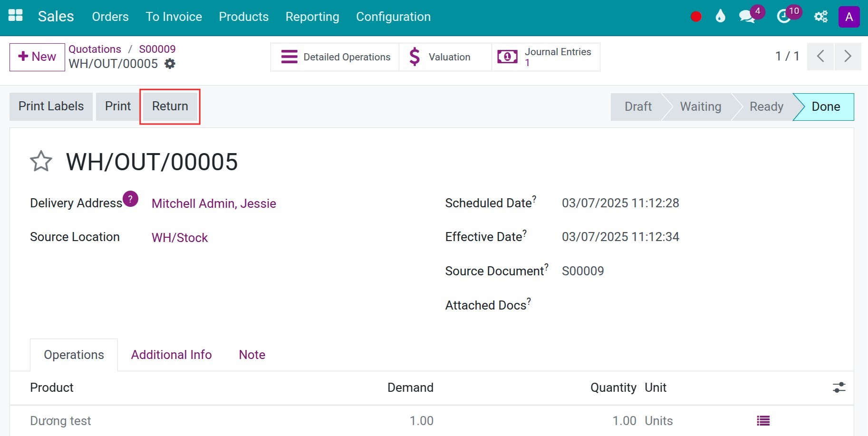
Task: Open the Products menu
Action: [244, 17]
